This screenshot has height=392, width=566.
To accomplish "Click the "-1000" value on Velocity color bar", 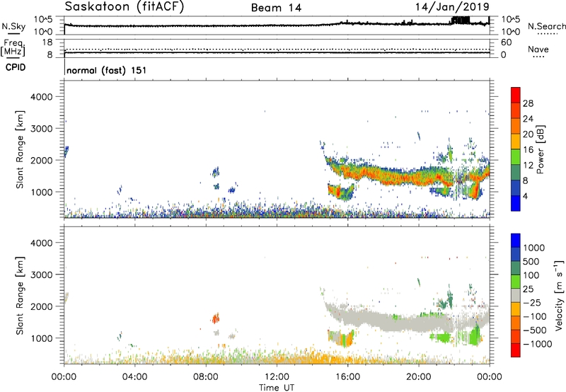I will click(538, 344).
